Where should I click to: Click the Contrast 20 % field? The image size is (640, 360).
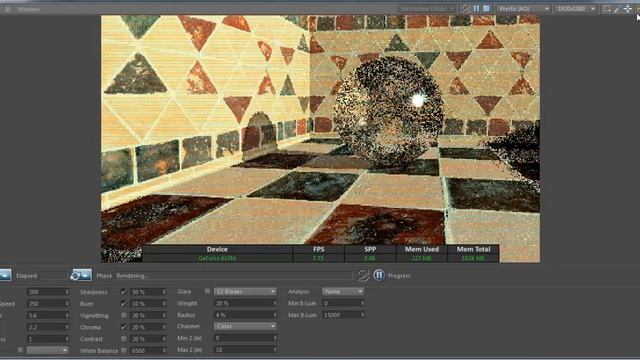click(148, 339)
